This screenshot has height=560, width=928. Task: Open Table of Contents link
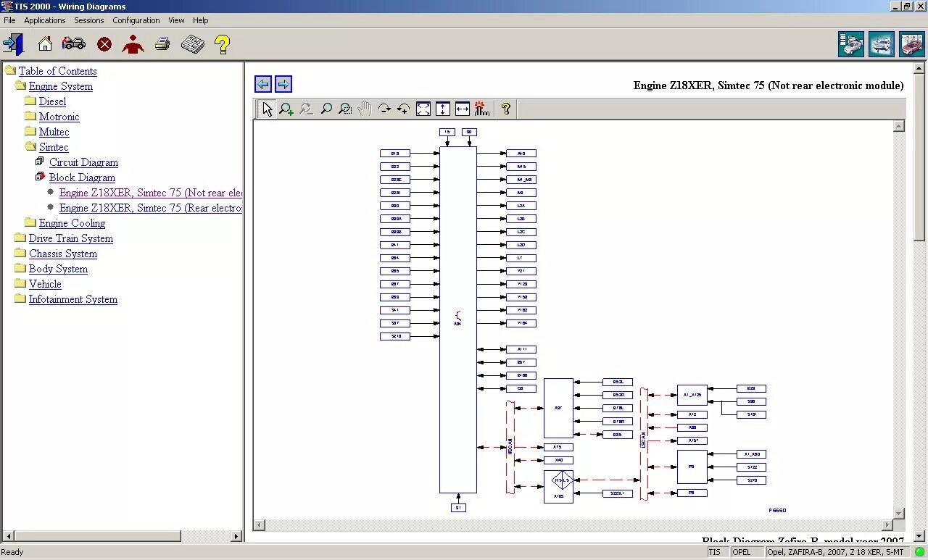tap(57, 71)
